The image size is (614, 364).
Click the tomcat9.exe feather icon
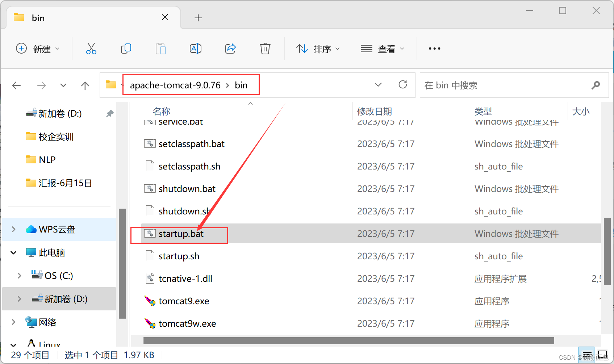point(150,301)
